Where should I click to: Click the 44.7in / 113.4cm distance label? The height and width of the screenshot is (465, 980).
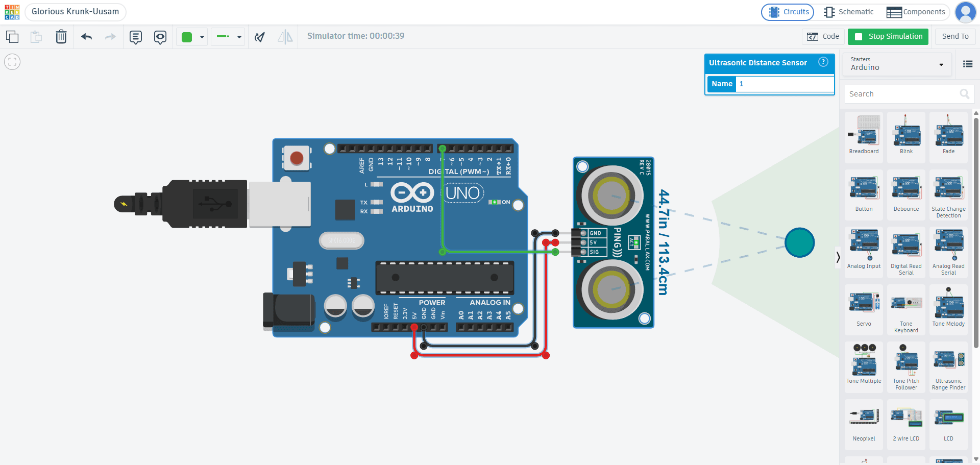[663, 242]
